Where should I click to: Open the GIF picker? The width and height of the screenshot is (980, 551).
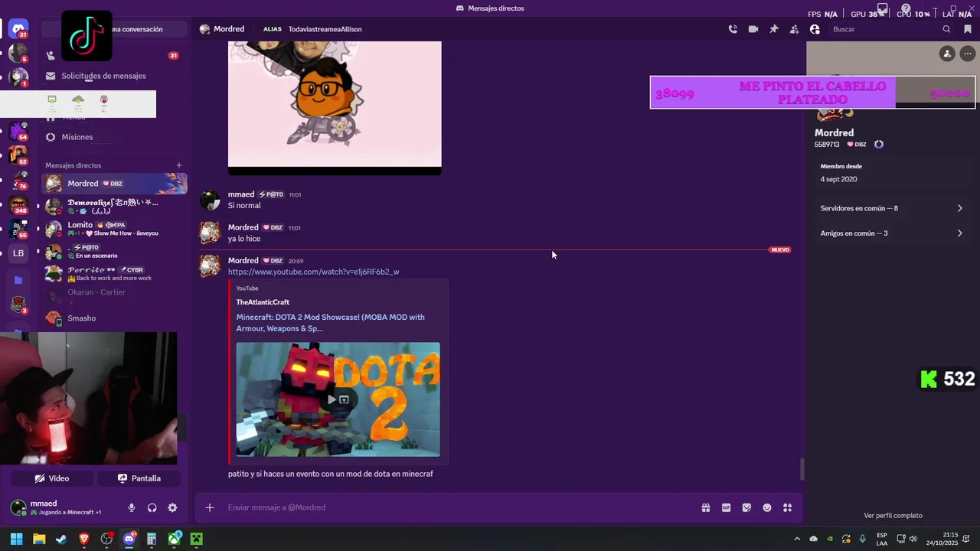pos(726,507)
